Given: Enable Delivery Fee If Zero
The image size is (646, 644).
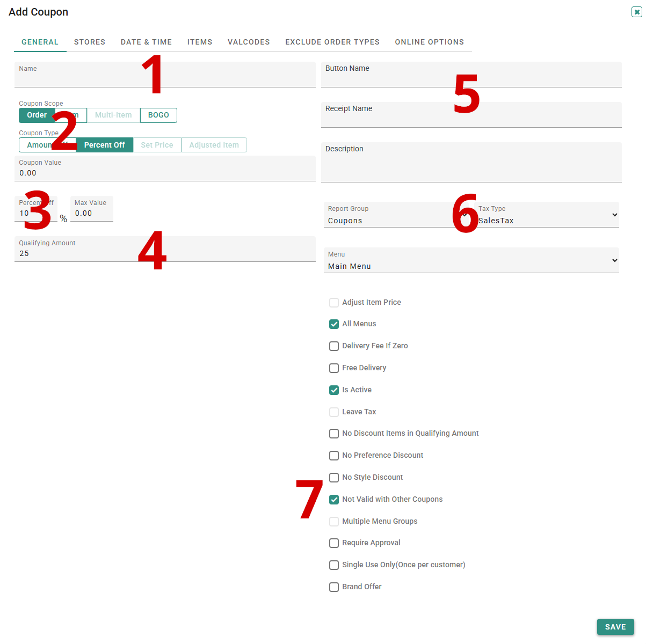Looking at the screenshot, I should pos(334,346).
